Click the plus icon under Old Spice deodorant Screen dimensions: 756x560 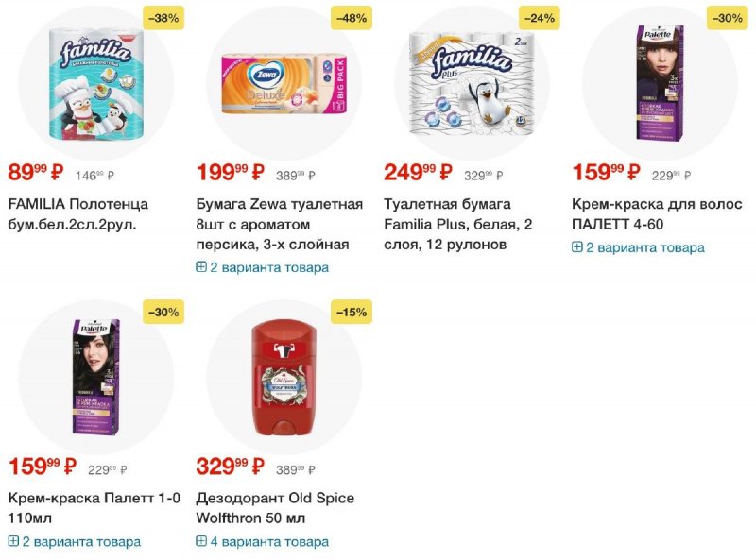coord(201,541)
